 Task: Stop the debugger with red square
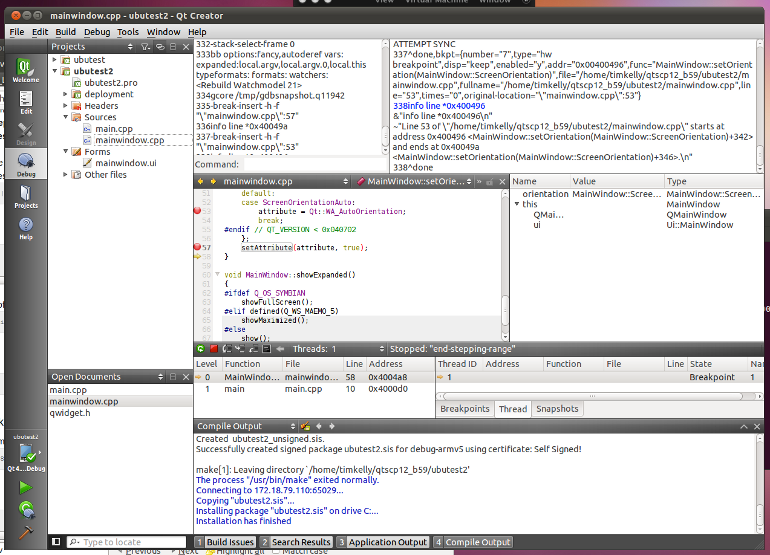point(214,349)
